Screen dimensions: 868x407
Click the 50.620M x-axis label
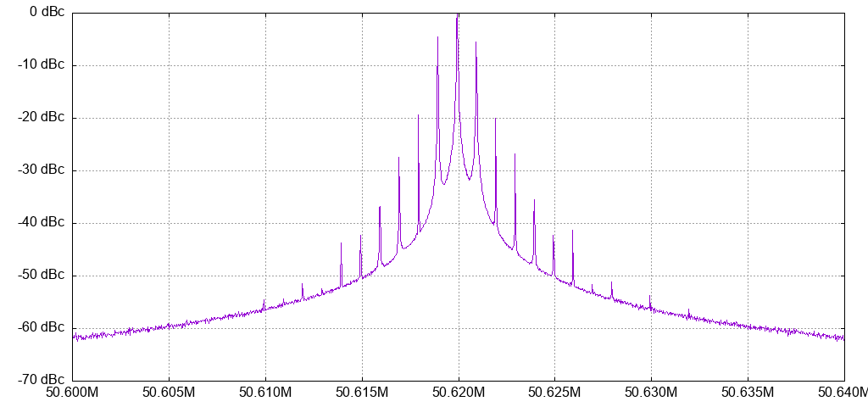[459, 393]
